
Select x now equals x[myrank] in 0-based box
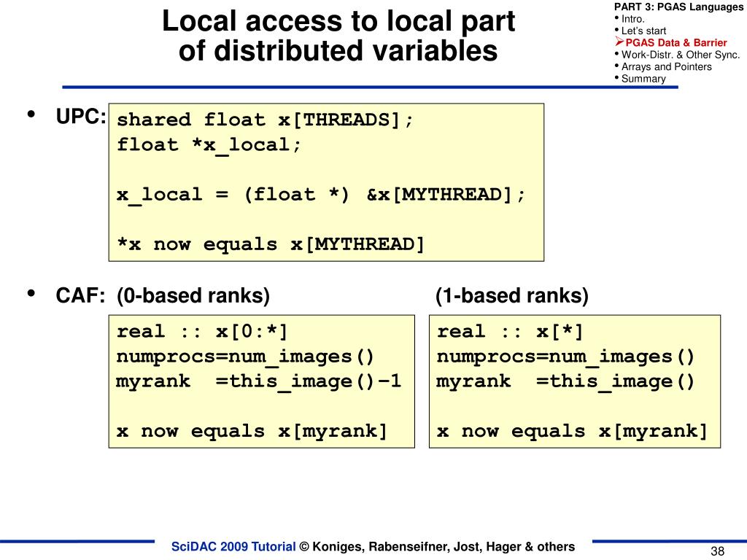[252, 431]
